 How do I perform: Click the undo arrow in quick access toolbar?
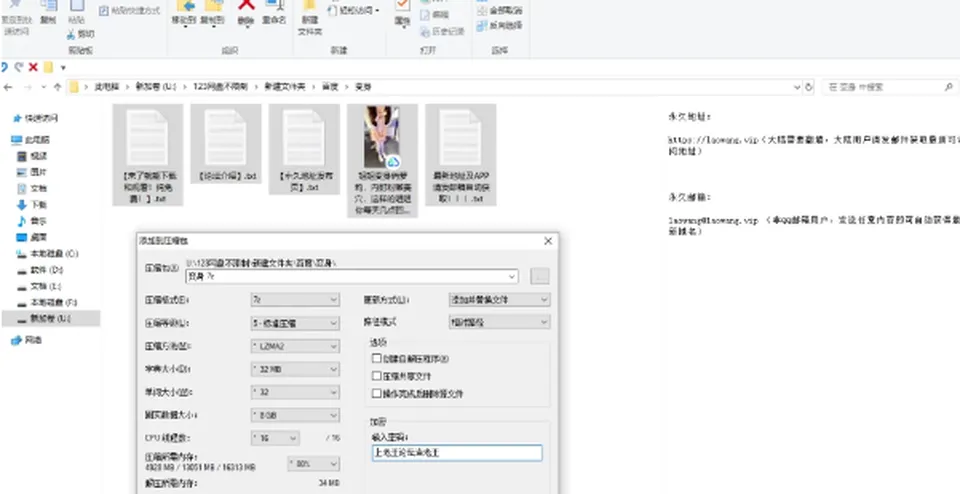pos(4,67)
